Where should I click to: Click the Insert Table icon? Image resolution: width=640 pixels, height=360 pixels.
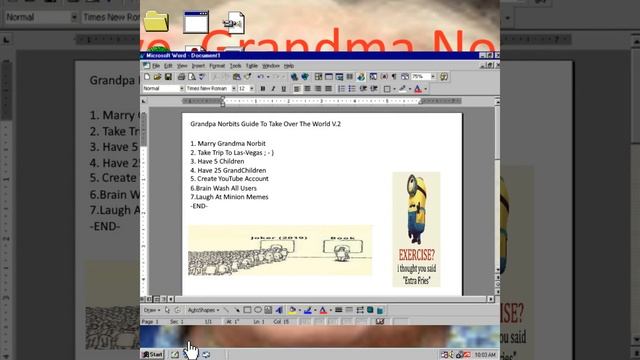pyautogui.click(x=329, y=77)
